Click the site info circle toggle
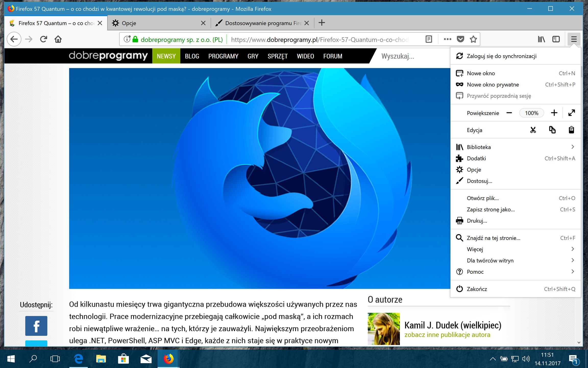The height and width of the screenshot is (368, 588). point(127,39)
